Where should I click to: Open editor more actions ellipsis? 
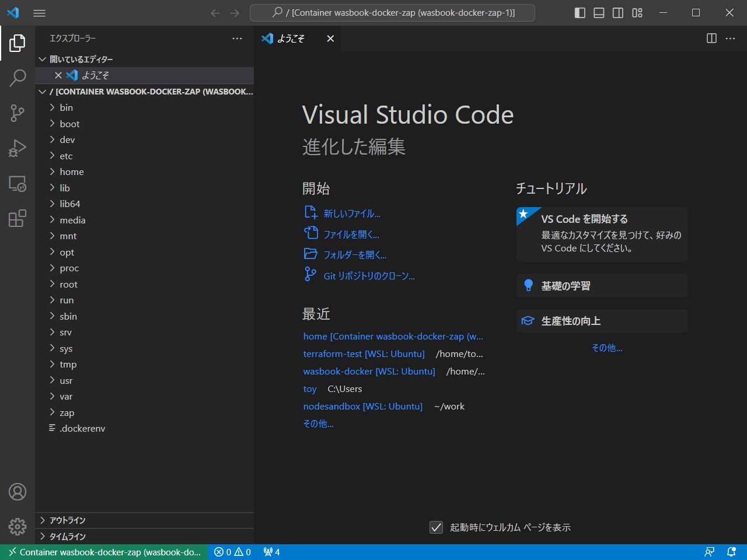731,38
